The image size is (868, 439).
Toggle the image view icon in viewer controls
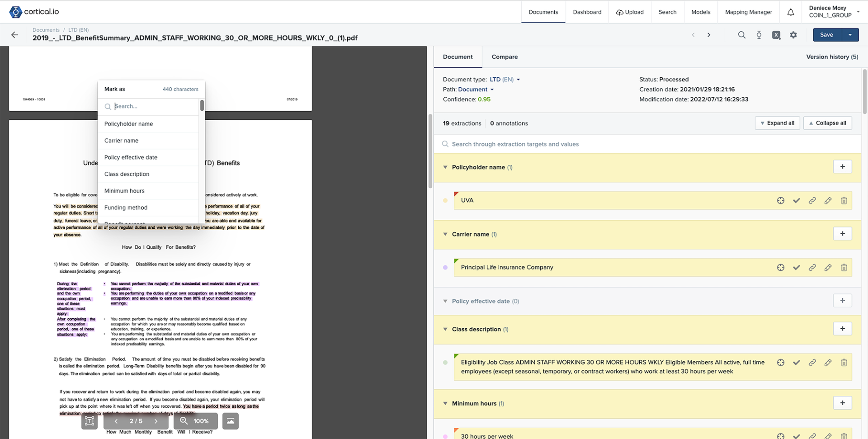click(x=230, y=421)
